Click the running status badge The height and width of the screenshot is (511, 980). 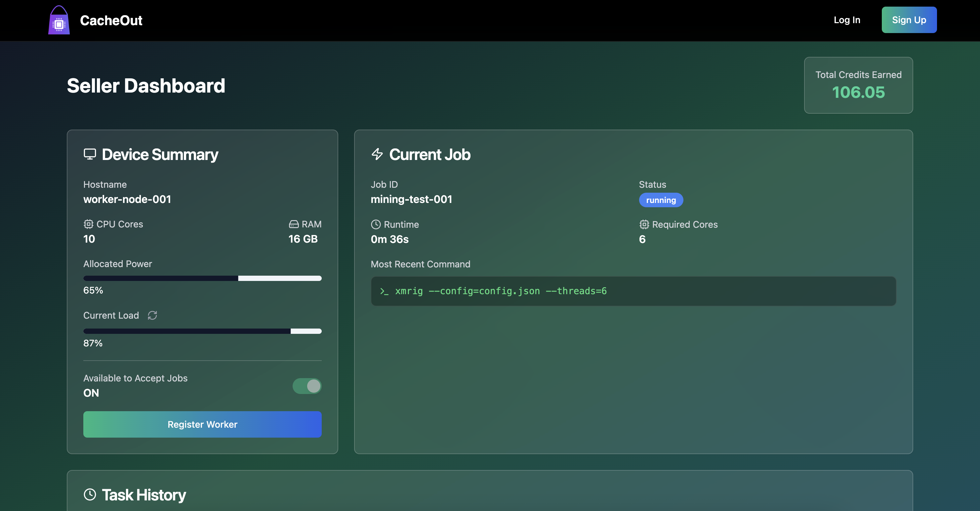661,200
